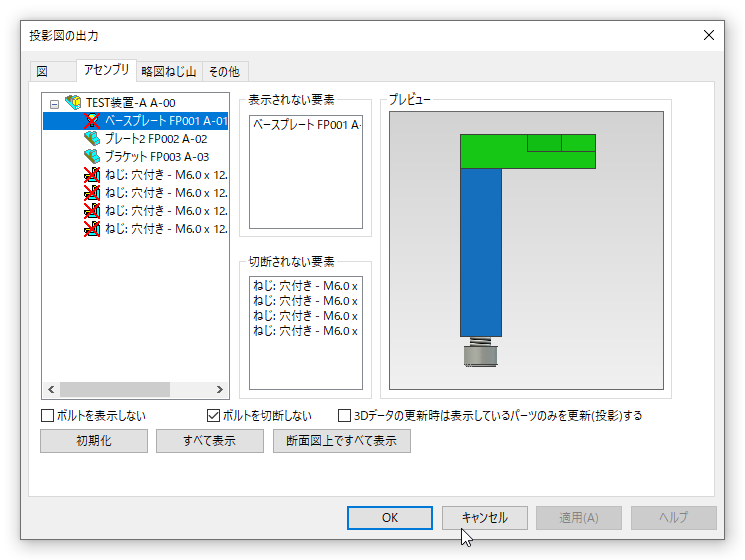Click the crossed-out ベースプレート FP001 part icon
The height and width of the screenshot is (560, 745).
[92, 121]
